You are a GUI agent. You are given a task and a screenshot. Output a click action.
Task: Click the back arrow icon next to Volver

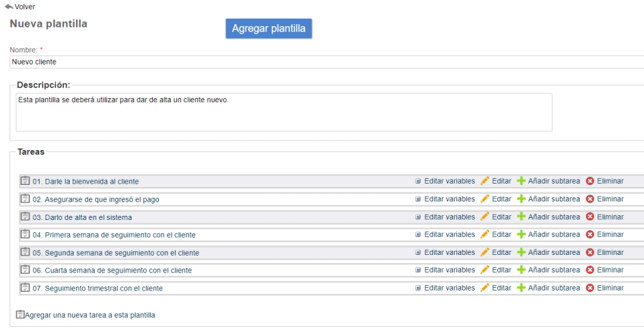[x=8, y=7]
